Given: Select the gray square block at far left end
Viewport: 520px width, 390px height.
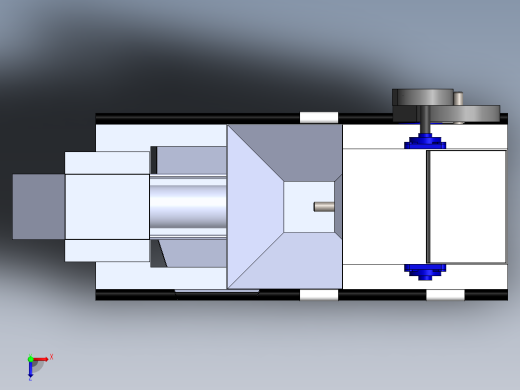Looking at the screenshot, I should (39, 207).
